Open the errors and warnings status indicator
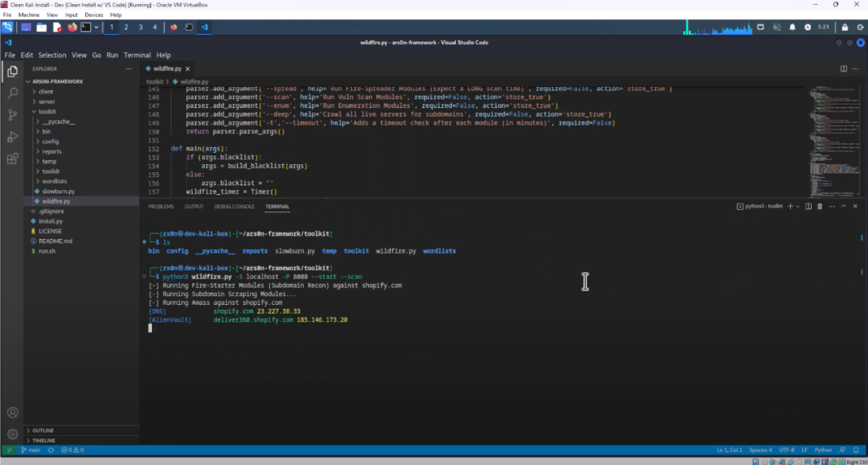The width and height of the screenshot is (868, 465). (72, 450)
